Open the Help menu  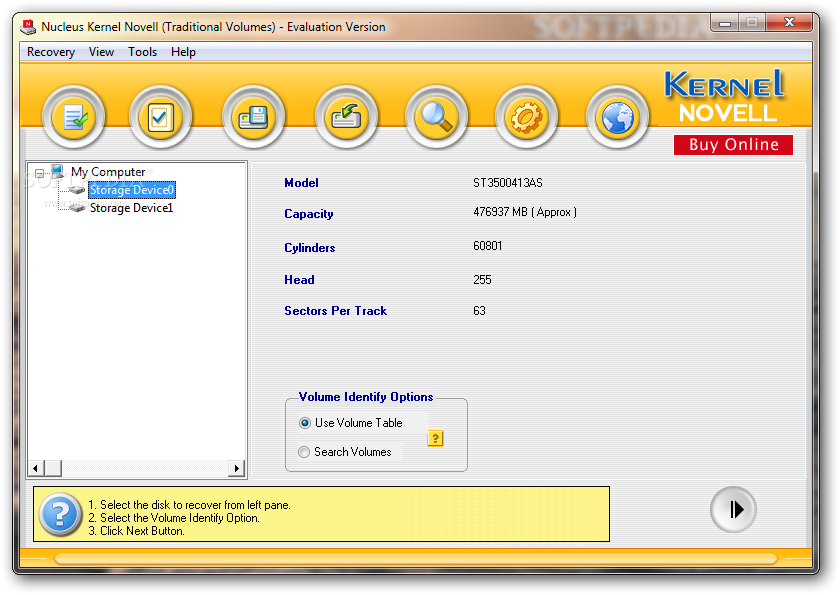pyautogui.click(x=183, y=52)
